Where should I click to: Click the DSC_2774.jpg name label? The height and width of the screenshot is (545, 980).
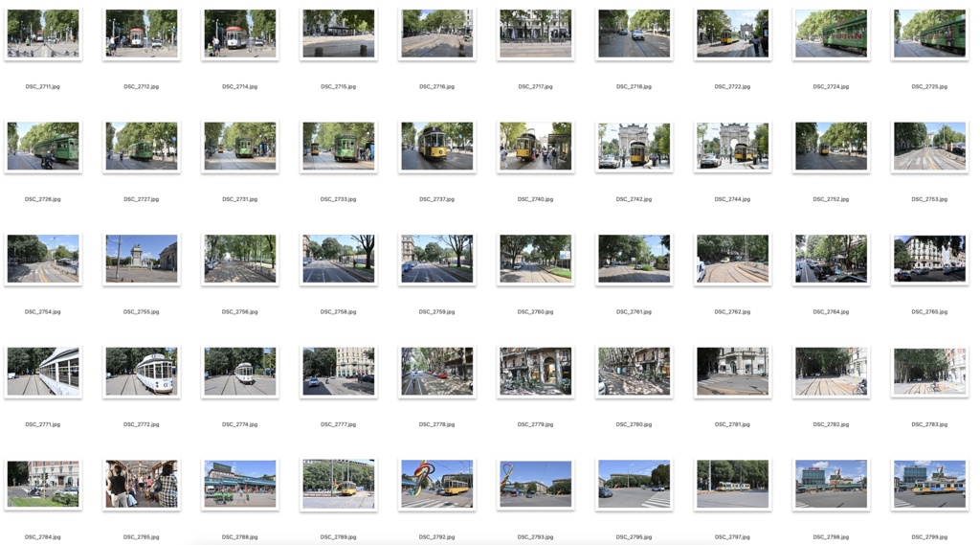(x=240, y=425)
